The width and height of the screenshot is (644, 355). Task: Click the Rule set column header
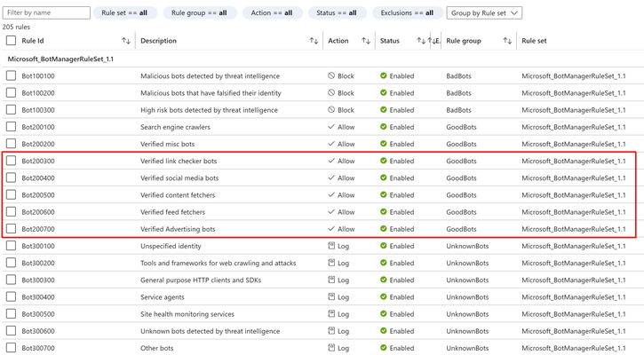pos(534,41)
